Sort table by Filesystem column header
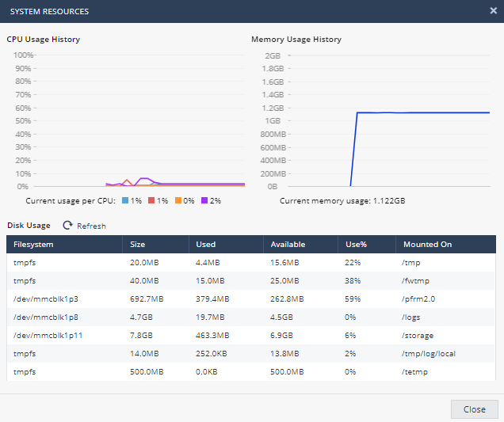 click(32, 245)
